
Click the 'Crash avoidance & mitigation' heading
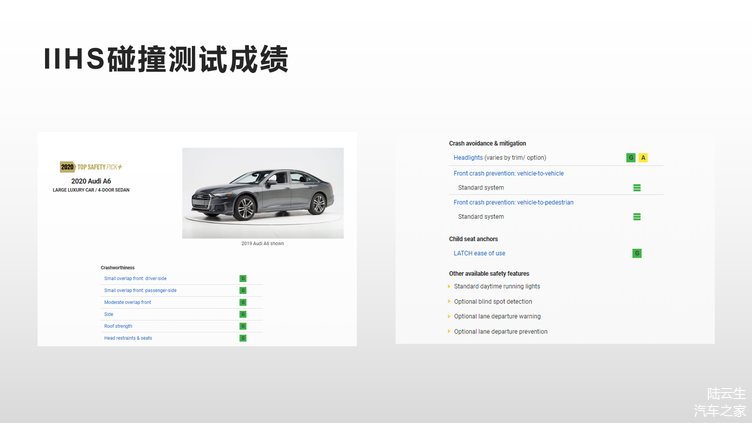[x=487, y=143]
